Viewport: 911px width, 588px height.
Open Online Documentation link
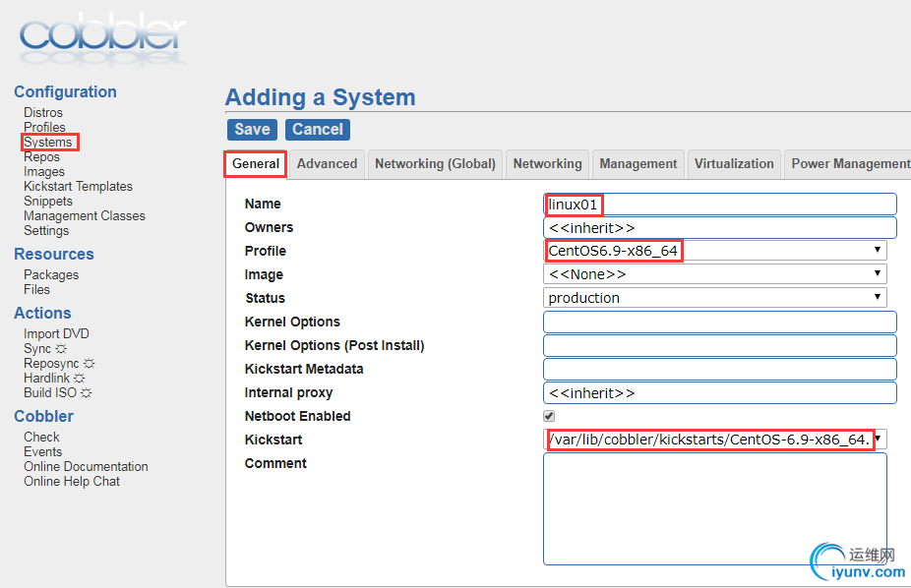click(86, 467)
